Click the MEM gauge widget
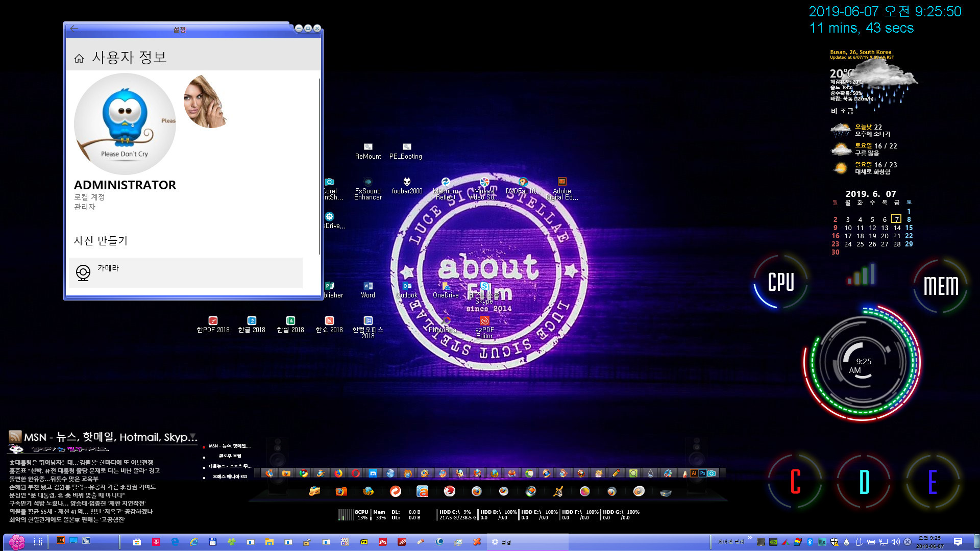The height and width of the screenshot is (551, 980). click(941, 286)
